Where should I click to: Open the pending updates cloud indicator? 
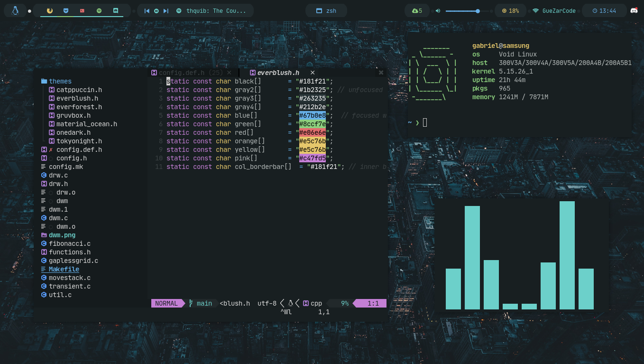(x=417, y=10)
